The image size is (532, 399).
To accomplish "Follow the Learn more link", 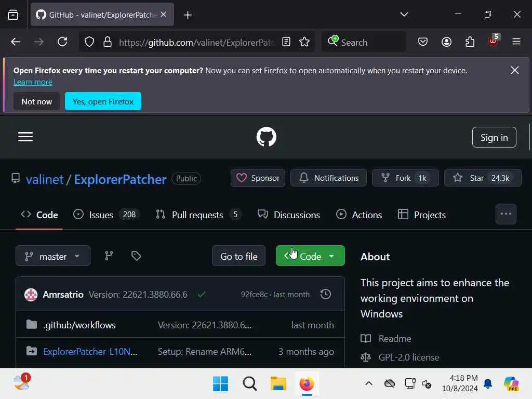I will pyautogui.click(x=33, y=82).
